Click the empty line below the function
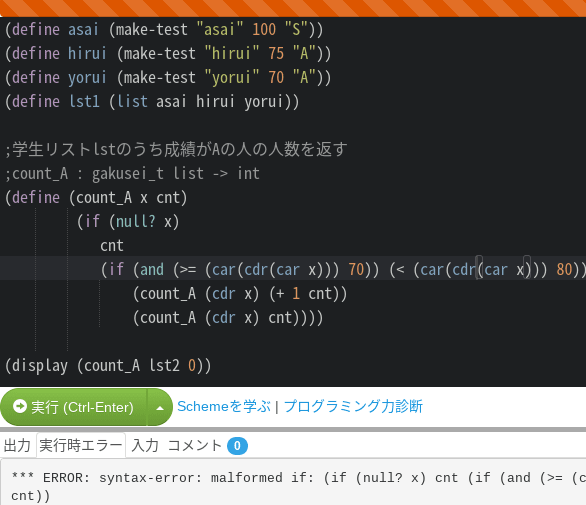The image size is (586, 505). point(293,341)
